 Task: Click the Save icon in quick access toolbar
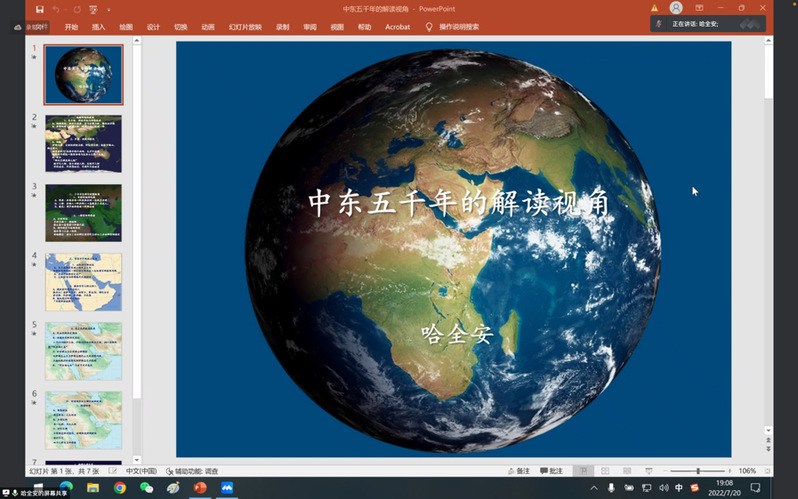tap(40, 9)
